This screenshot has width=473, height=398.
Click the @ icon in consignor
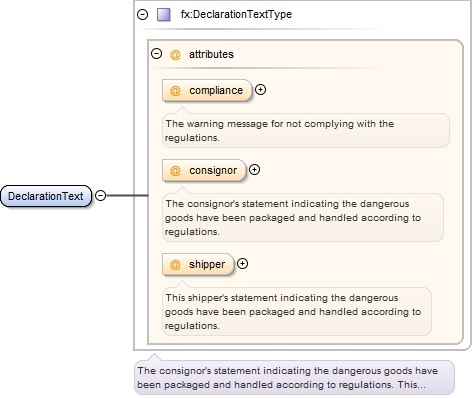[175, 170]
